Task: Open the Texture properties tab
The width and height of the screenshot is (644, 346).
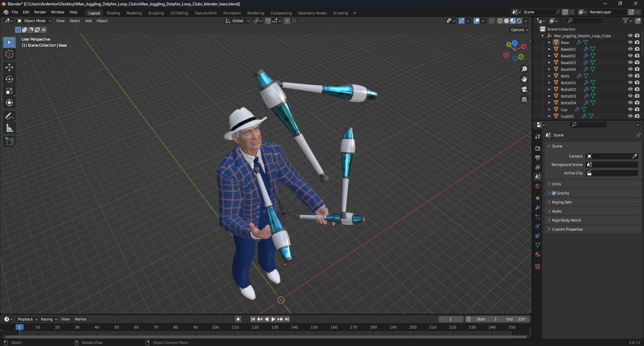Action: 538,267
